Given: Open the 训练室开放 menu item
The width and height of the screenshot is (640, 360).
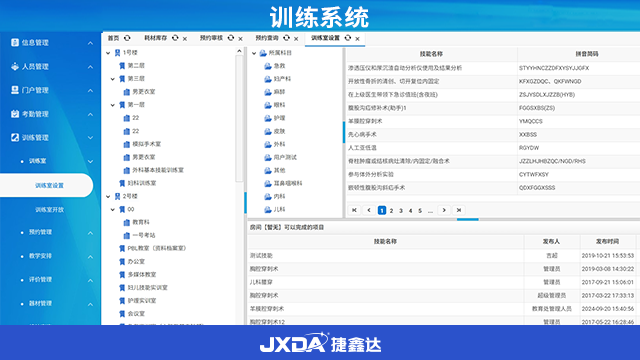Looking at the screenshot, I should 49,210.
